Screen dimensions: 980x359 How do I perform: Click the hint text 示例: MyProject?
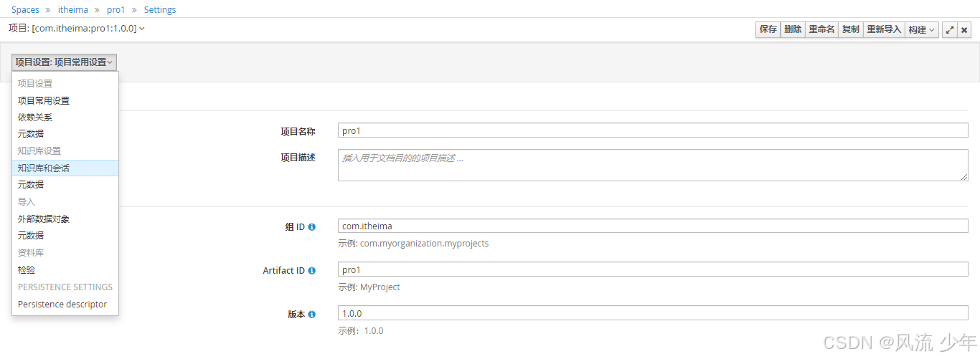(369, 287)
